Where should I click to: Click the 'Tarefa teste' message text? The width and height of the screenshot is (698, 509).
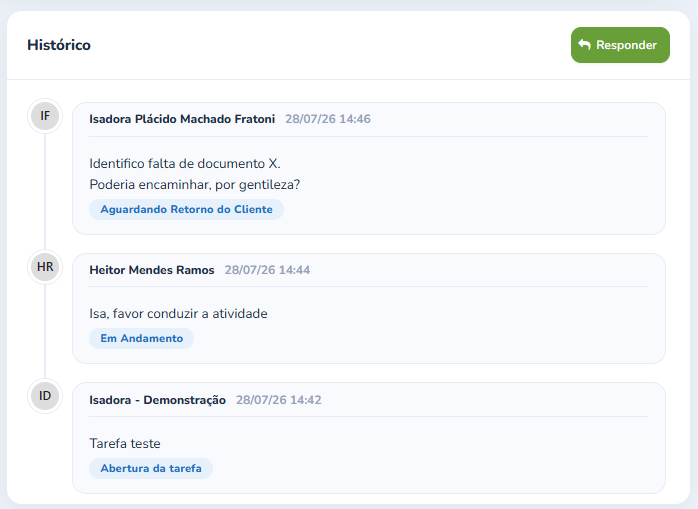coord(125,444)
